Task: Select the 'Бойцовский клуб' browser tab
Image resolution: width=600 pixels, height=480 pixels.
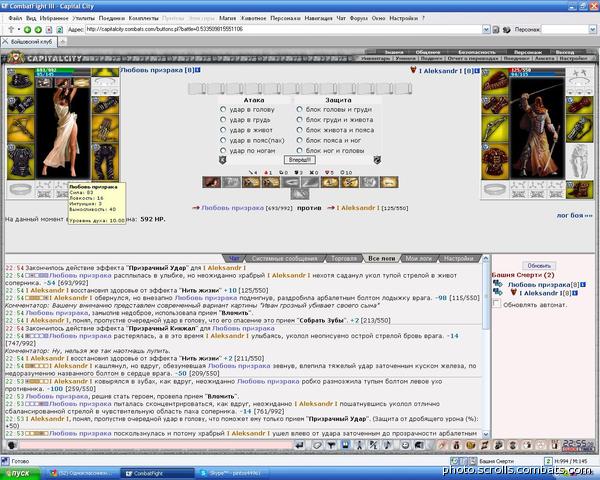Action: [x=29, y=42]
